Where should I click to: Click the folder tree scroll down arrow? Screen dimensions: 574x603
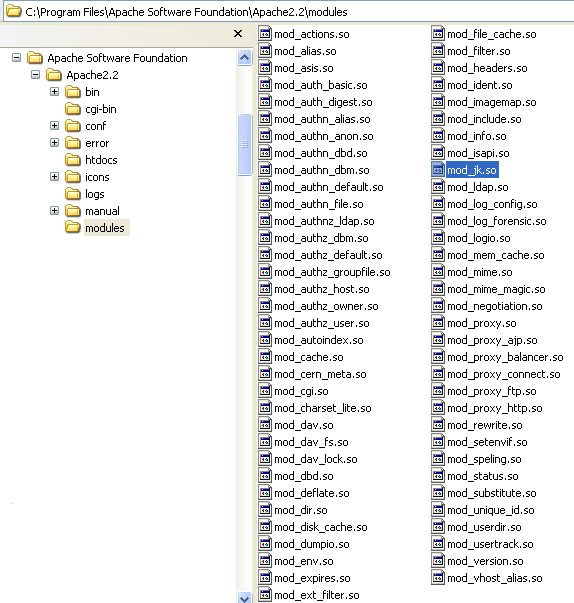tap(245, 597)
